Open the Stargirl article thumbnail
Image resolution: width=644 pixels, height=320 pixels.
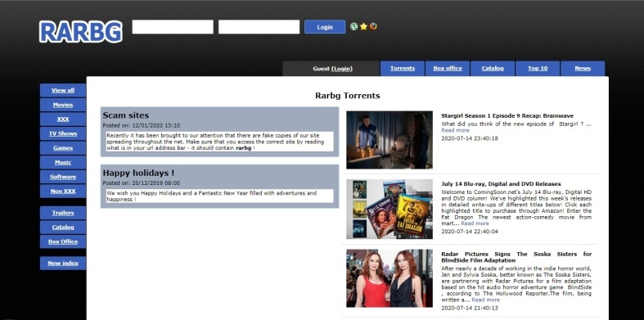pos(390,140)
